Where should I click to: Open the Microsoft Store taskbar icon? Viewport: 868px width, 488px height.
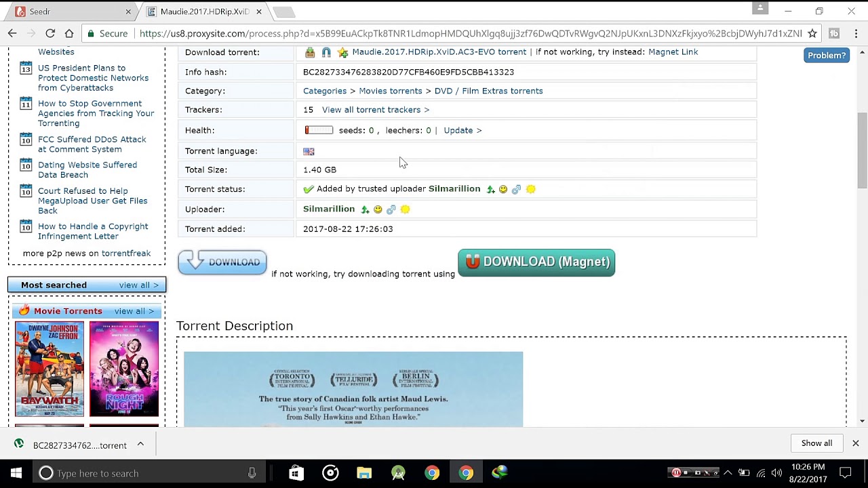pos(296,473)
